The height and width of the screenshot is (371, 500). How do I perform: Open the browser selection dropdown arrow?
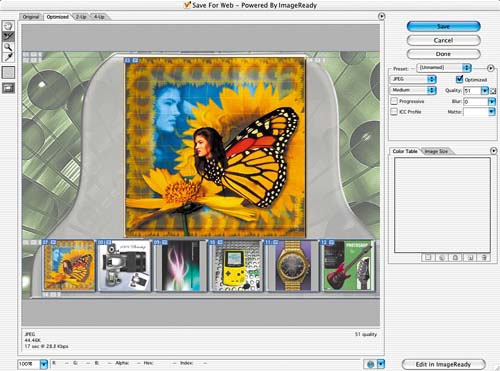tap(380, 364)
